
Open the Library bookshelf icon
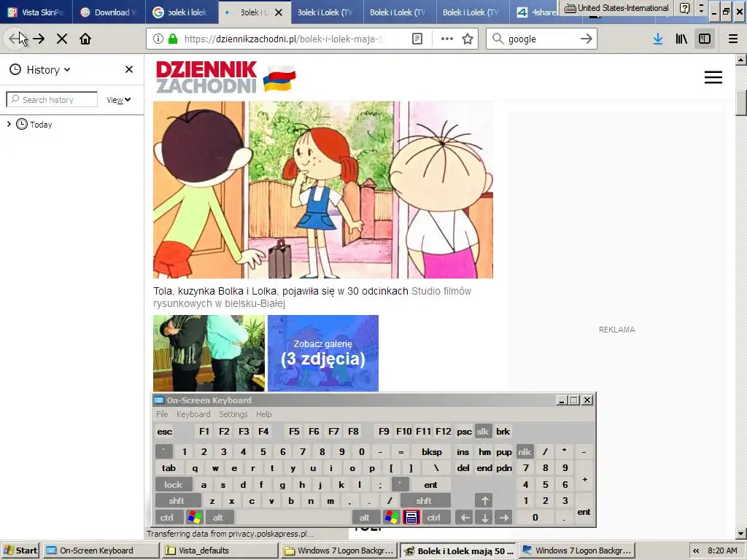click(x=681, y=39)
